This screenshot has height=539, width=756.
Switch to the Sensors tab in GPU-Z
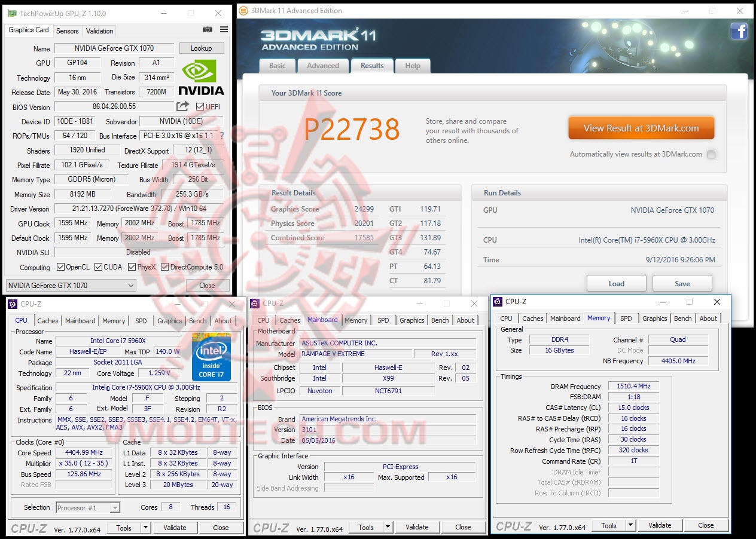click(x=67, y=31)
